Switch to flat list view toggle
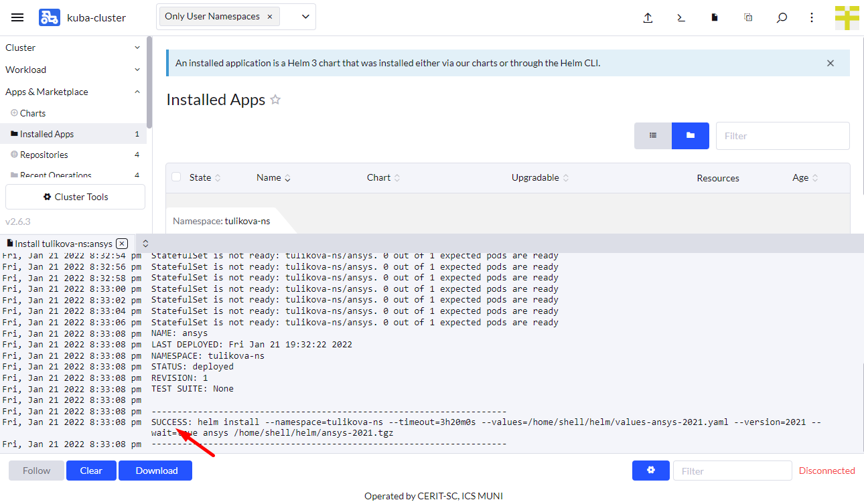This screenshot has width=864, height=504. [x=653, y=136]
